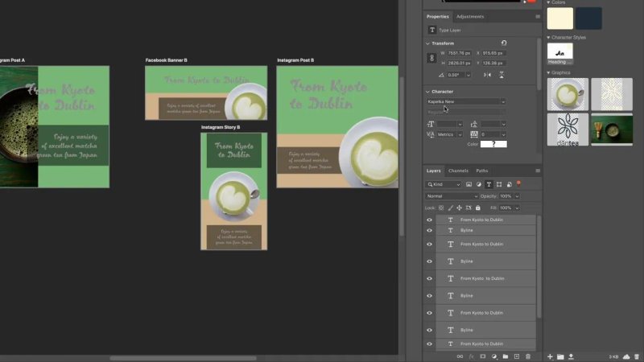Open the font size dropdown
Viewport: 644px width, 362px height.
coord(460,124)
